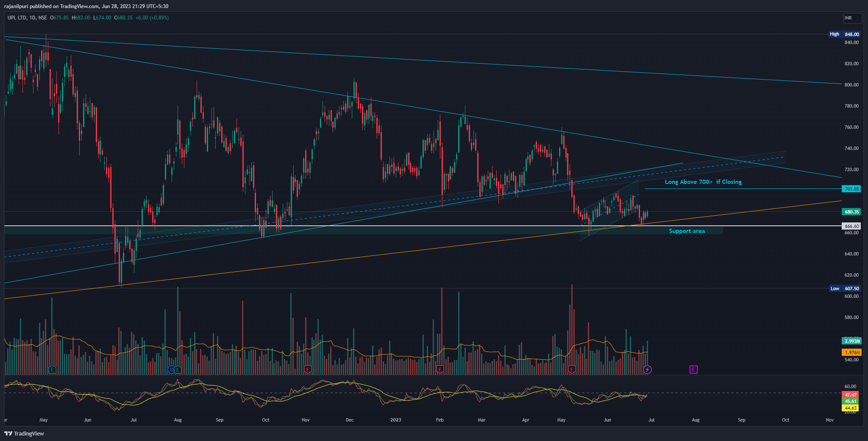The image size is (868, 441).
Task: Open the red earnings marker near Feb
Action: [440, 369]
